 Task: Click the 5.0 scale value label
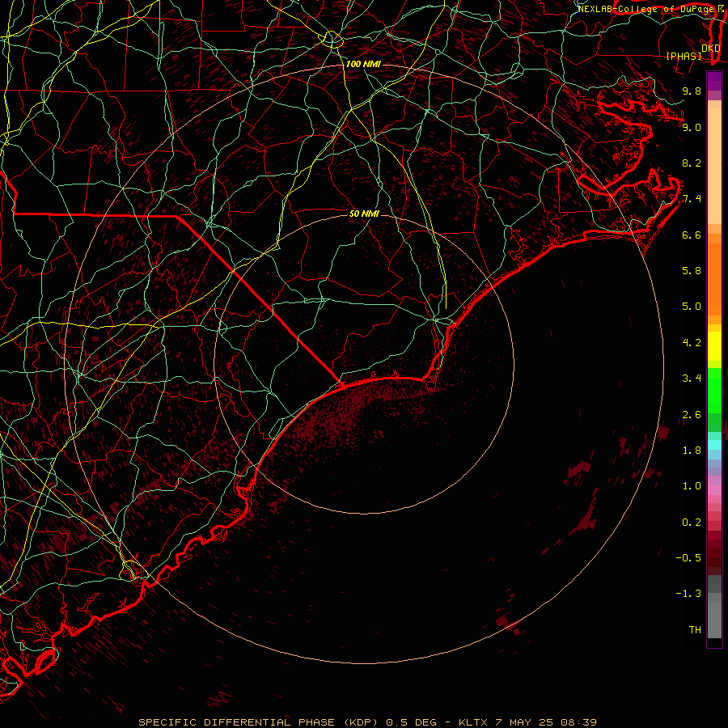click(x=692, y=307)
